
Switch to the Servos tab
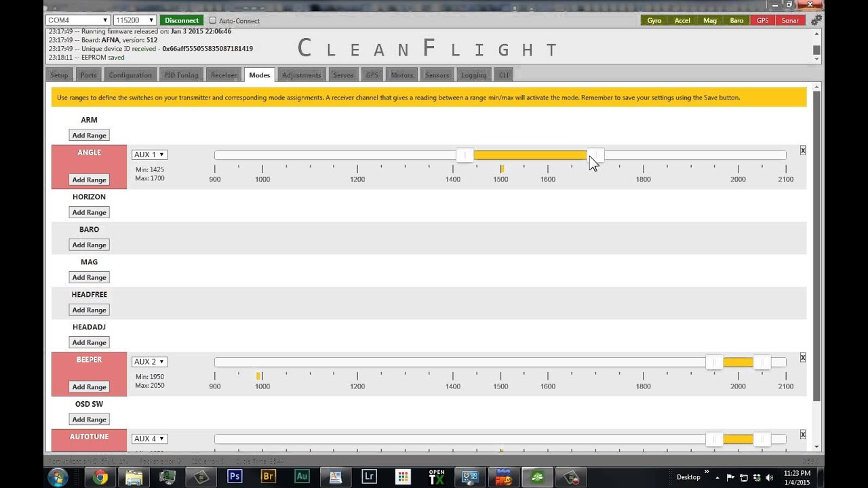coord(344,75)
